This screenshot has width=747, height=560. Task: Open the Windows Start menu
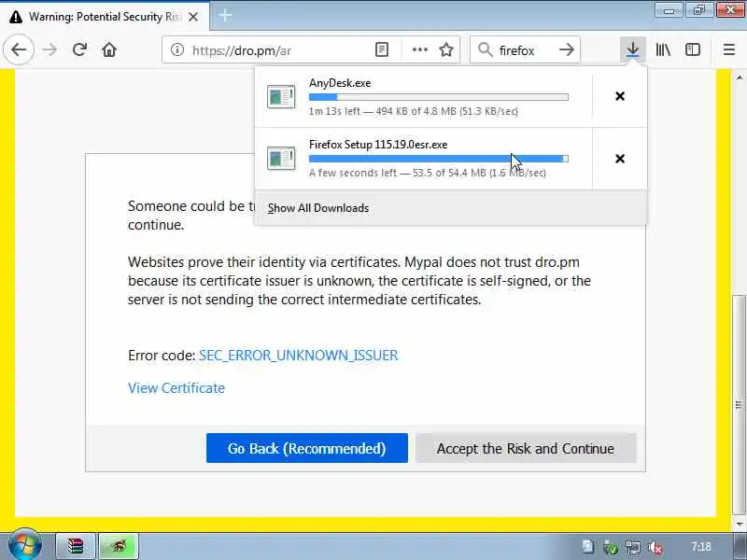[x=25, y=546]
